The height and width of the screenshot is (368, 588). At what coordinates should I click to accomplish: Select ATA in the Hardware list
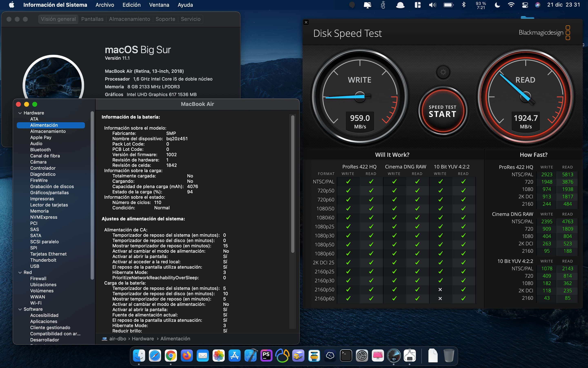(34, 119)
